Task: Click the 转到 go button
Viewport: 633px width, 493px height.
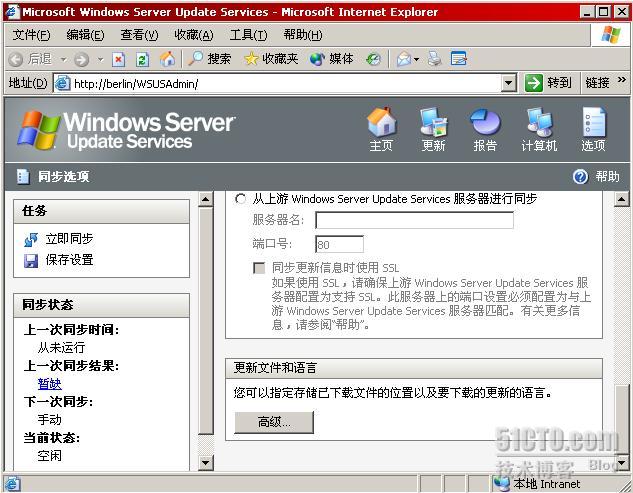Action: [x=549, y=83]
